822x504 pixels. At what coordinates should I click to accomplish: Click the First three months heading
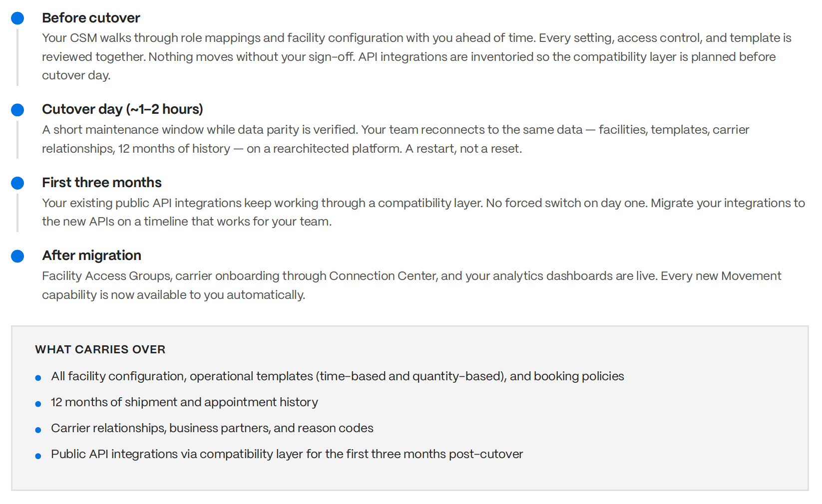click(x=102, y=183)
